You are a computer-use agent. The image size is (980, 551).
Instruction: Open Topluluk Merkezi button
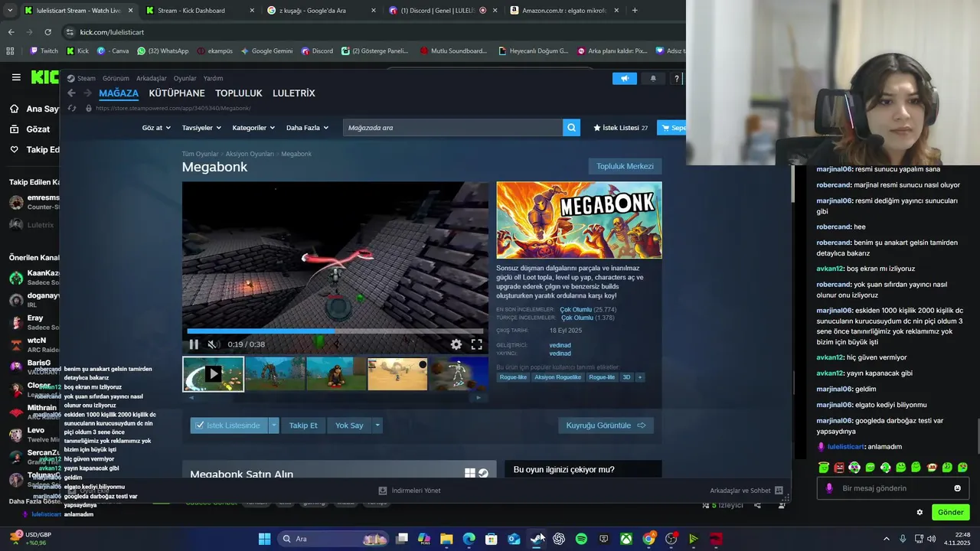625,166
